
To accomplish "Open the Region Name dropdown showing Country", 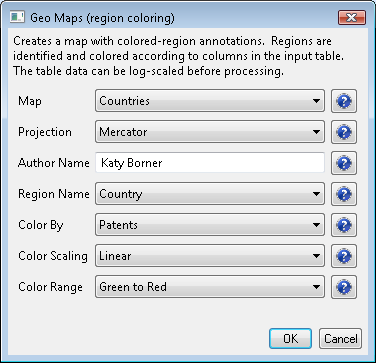I will 210,194.
